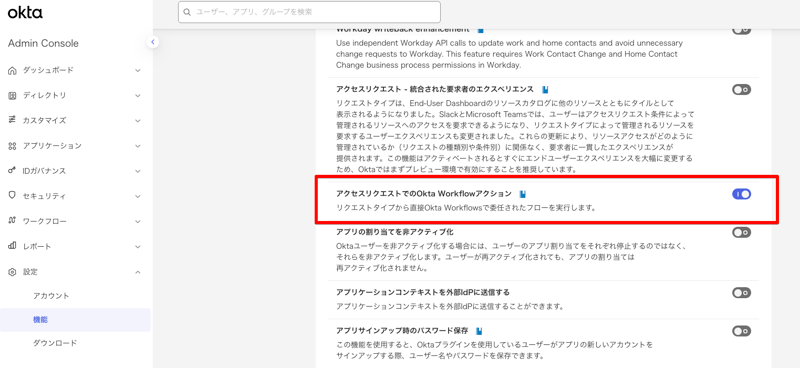Click IDガバナンス sidebar label
The image size is (800, 368).
click(x=44, y=171)
